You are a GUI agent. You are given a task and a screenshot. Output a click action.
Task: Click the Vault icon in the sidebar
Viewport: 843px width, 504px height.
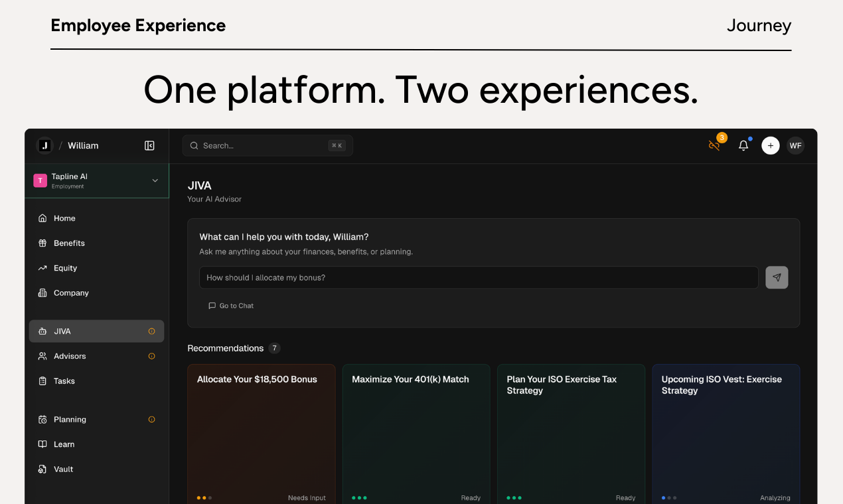coord(41,469)
